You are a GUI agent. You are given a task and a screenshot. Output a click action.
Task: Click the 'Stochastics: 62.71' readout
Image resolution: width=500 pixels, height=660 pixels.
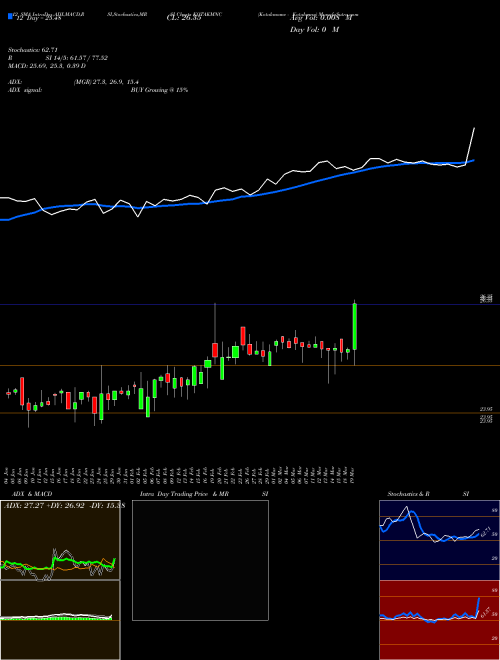click(x=33, y=50)
